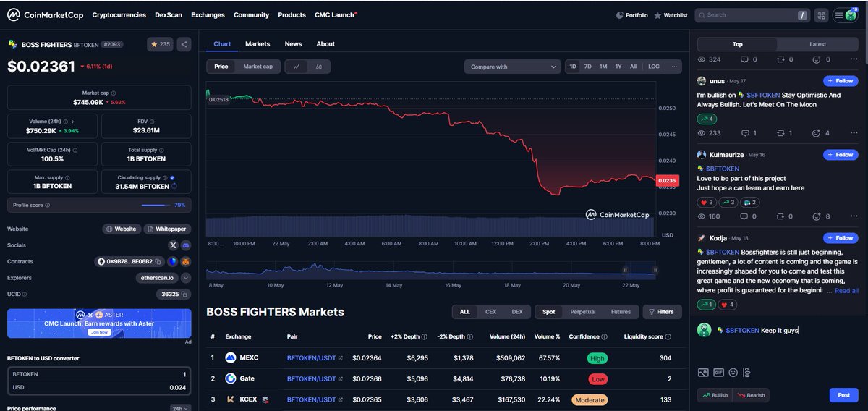Viewport: 868px width, 411px height.
Task: Filter markets by CEX
Action: 490,312
